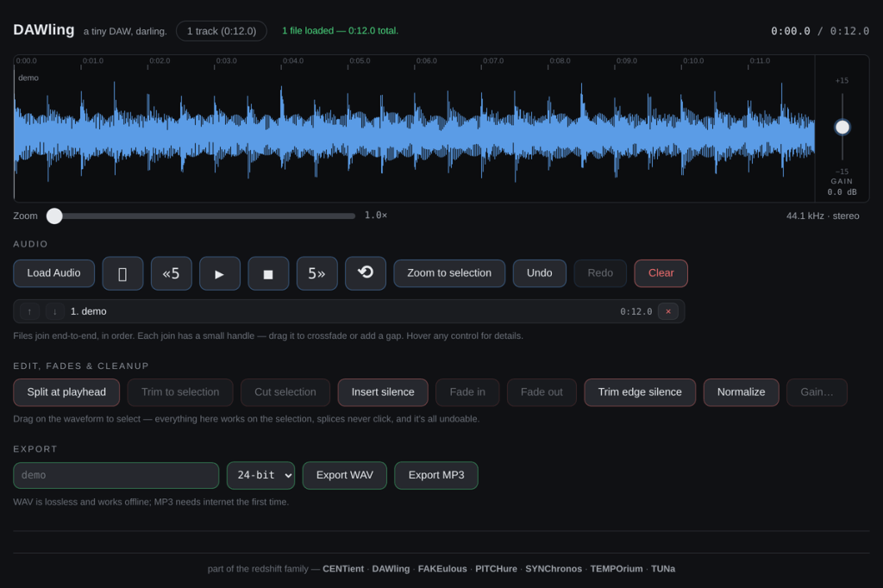
Task: Click the 0:00.0 / 0:12.0 time readout
Action: pyautogui.click(x=820, y=31)
